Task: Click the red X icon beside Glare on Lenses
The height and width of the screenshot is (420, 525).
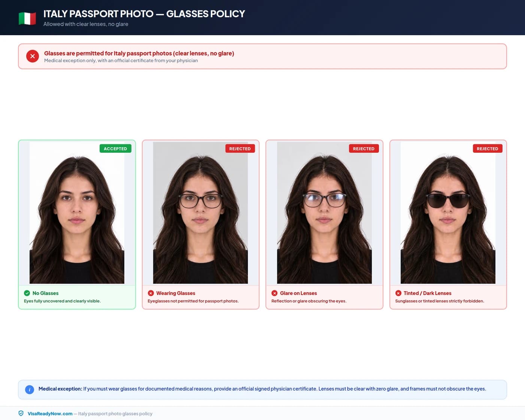Action: [x=274, y=293]
